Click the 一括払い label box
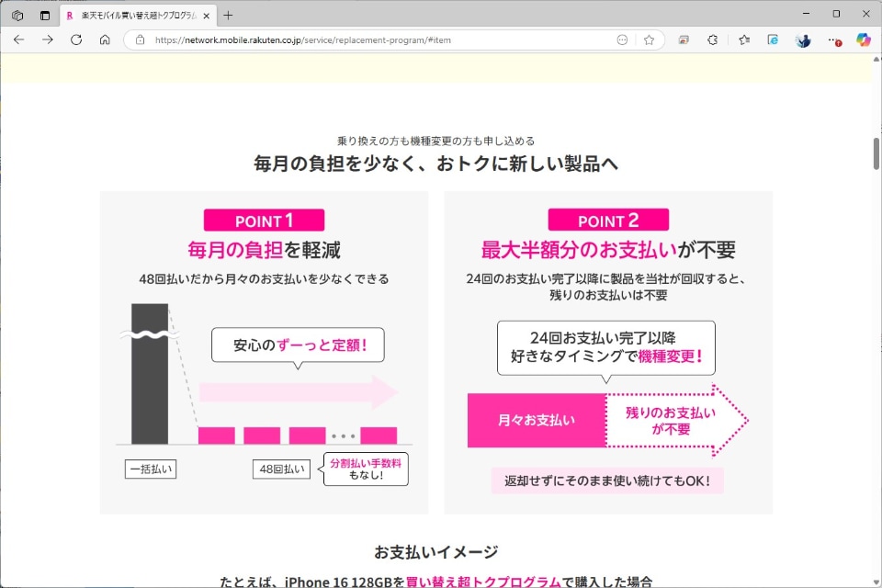882x588 pixels. click(151, 469)
